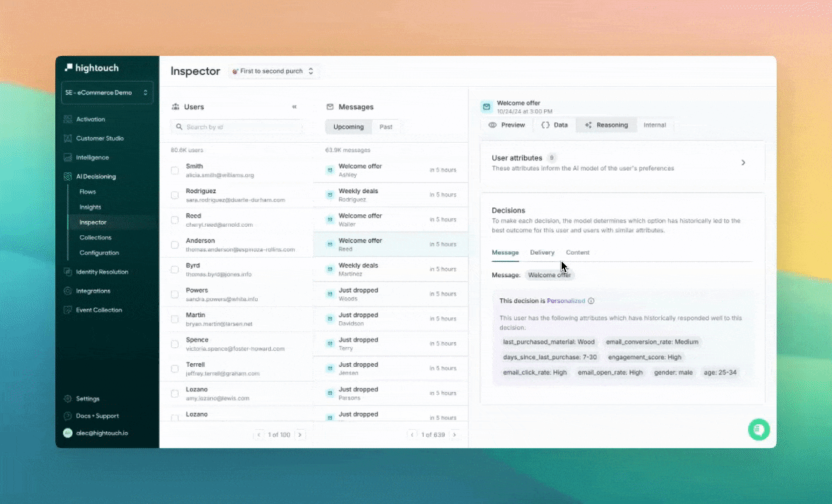Check Anderson's row checkbox
Screen dimensions: 832x504
coord(174,245)
